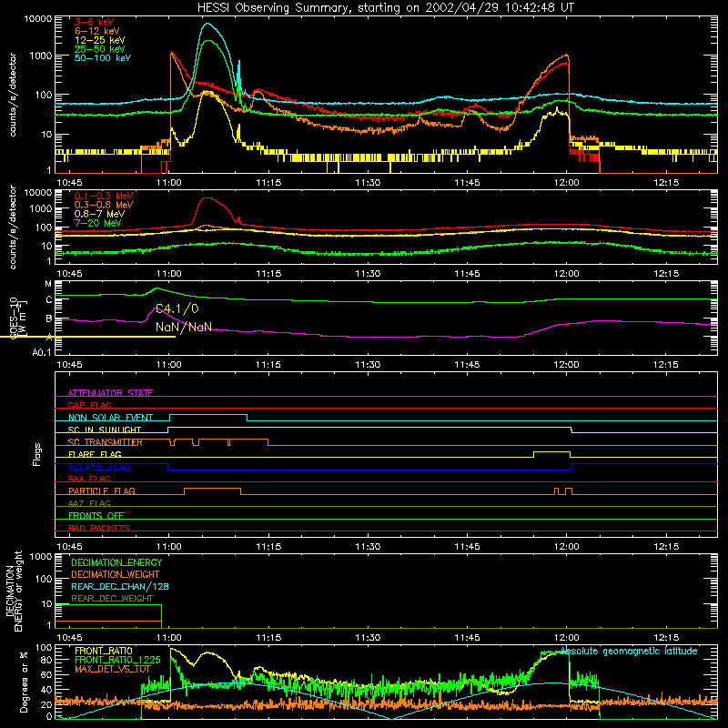728x728 pixels.
Task: Click the MAX_DET_VS_TOT legend label
Action: 112,669
